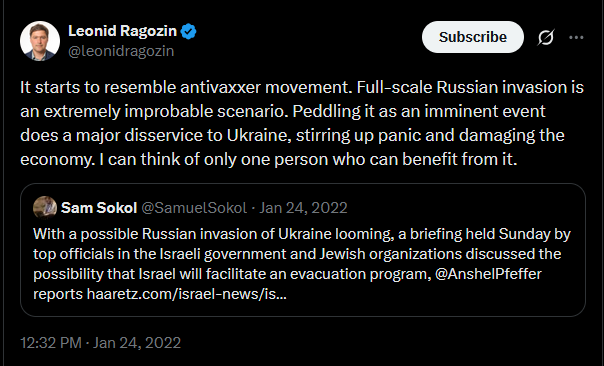
Task: Click the 12:32 PM post timestamp
Action: (x=51, y=343)
